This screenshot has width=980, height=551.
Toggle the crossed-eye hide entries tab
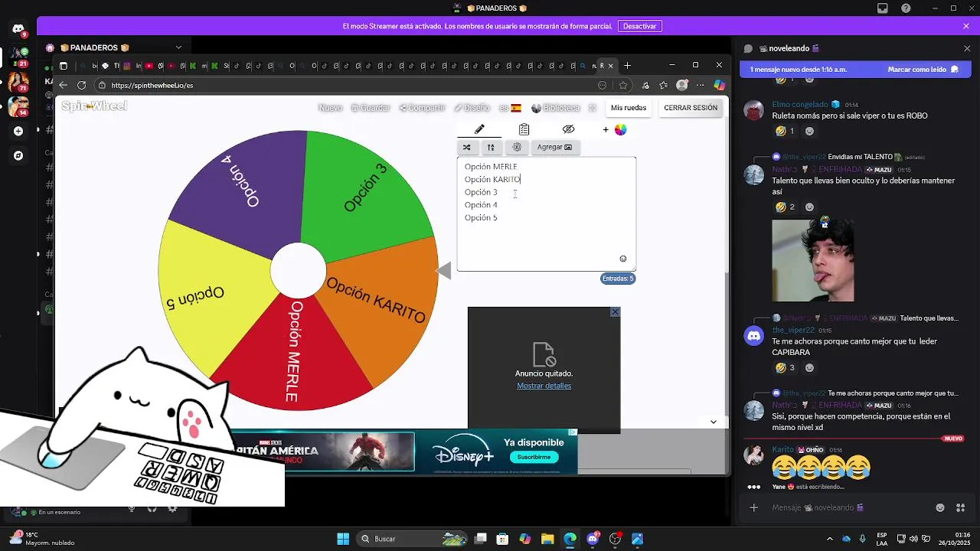point(568,129)
